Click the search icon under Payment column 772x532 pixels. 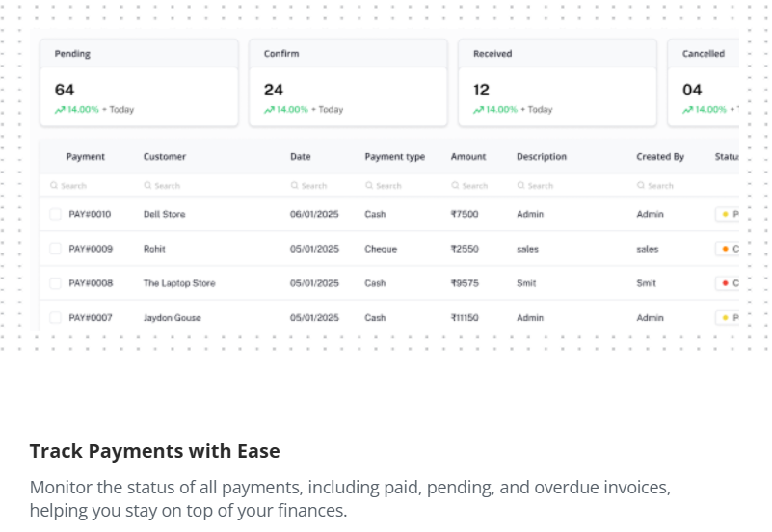tap(54, 186)
